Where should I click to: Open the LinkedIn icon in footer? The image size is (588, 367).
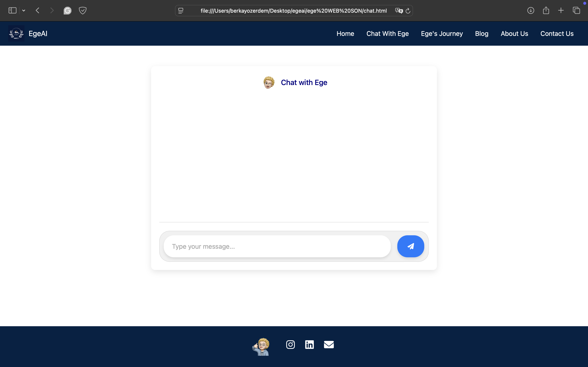pyautogui.click(x=309, y=344)
